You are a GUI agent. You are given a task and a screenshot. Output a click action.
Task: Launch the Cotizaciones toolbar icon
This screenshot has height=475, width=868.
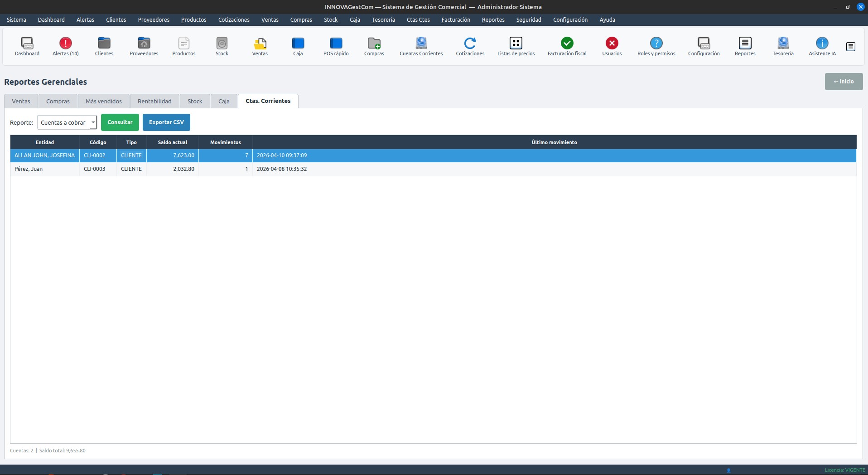point(470,46)
